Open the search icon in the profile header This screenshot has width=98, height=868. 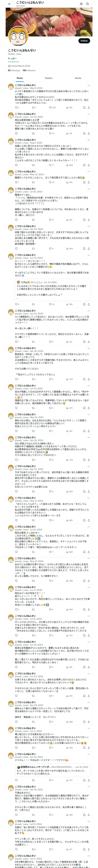(x=88, y=4)
